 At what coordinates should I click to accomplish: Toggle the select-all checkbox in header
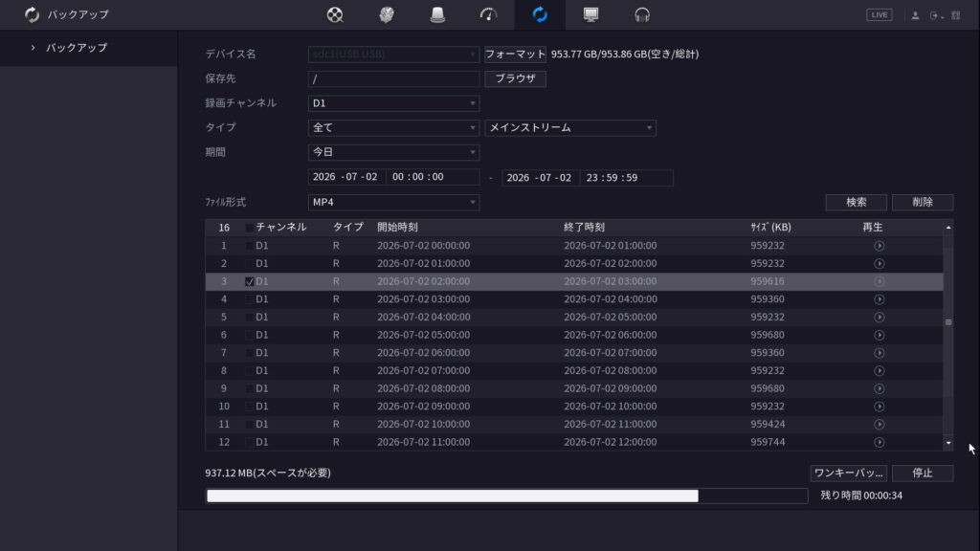pos(250,228)
